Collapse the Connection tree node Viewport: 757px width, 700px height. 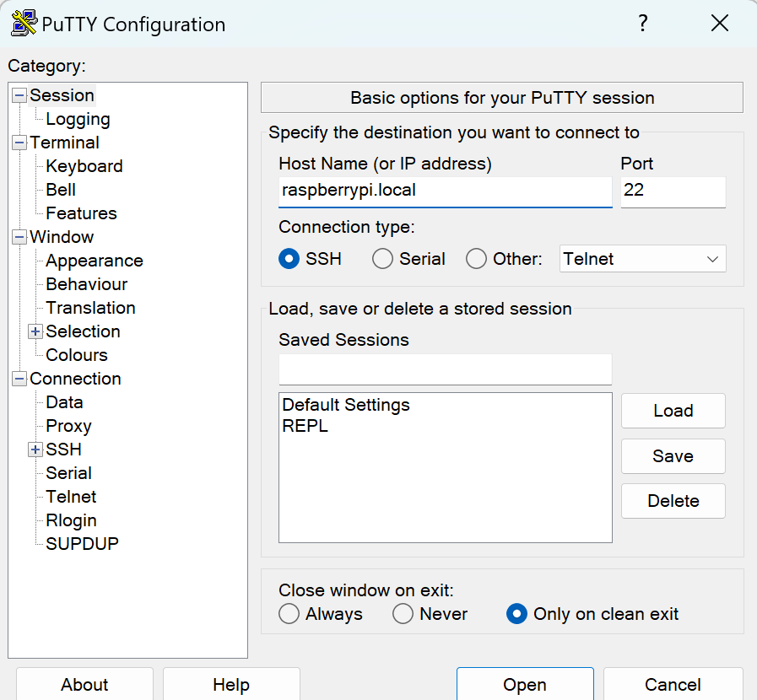pyautogui.click(x=19, y=379)
